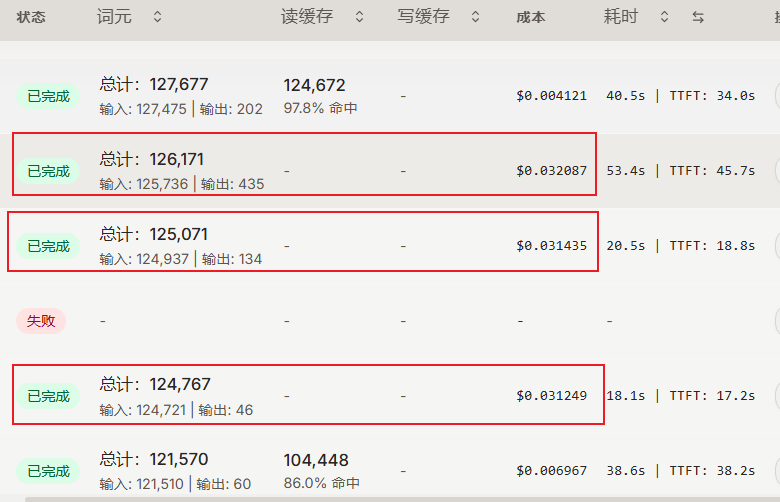The width and height of the screenshot is (780, 502).
Task: Click the cost $0.006967 cell
Action: [x=551, y=471]
